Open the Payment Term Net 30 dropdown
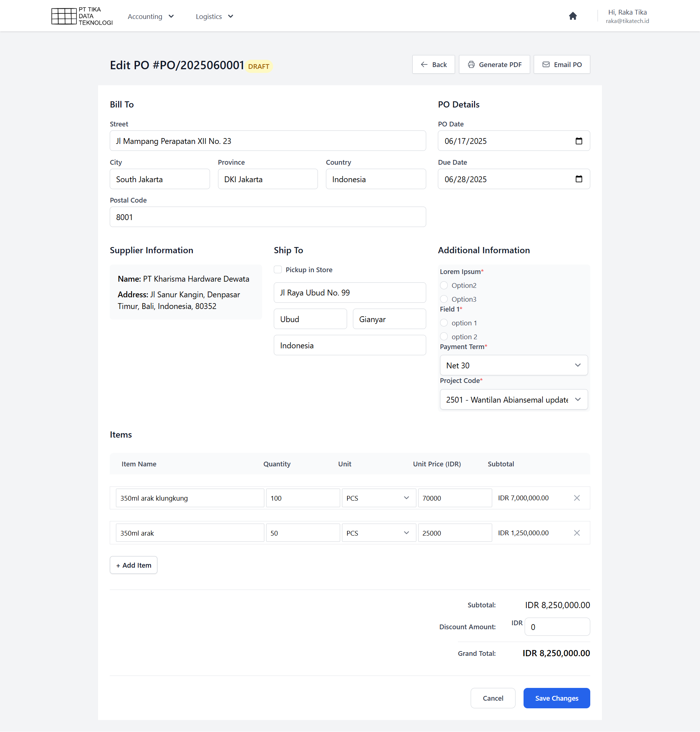The image size is (700, 732). [x=513, y=365]
